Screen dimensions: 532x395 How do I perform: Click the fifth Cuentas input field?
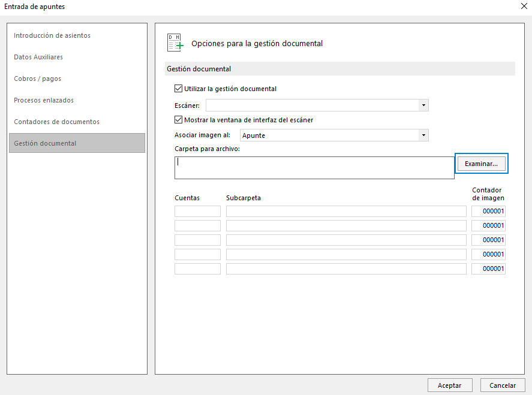[197, 269]
